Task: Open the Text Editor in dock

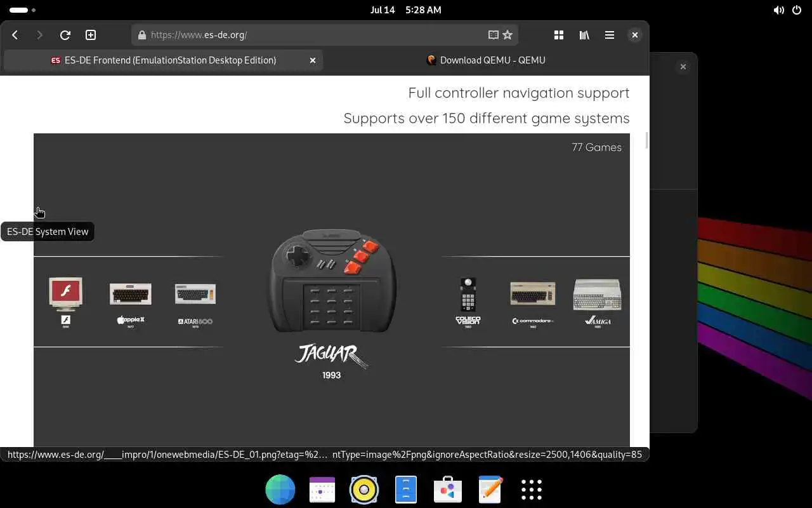Action: (490, 490)
